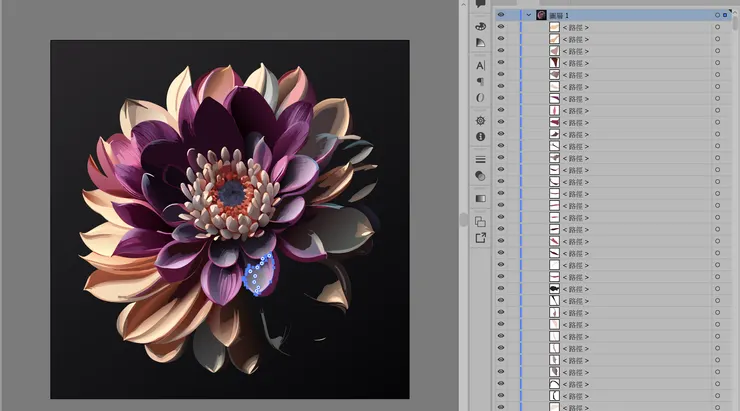Collapse the 圖層 1 layer chevron
The width and height of the screenshot is (740, 411).
coord(528,15)
